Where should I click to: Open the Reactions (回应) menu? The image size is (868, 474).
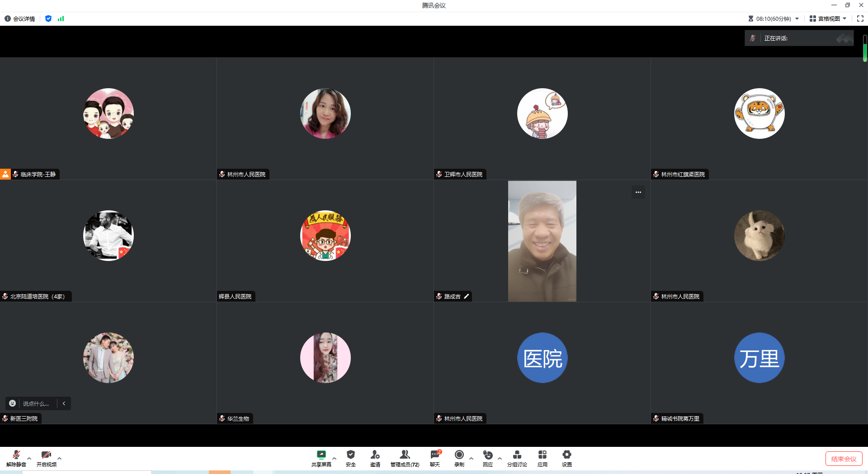(x=487, y=455)
